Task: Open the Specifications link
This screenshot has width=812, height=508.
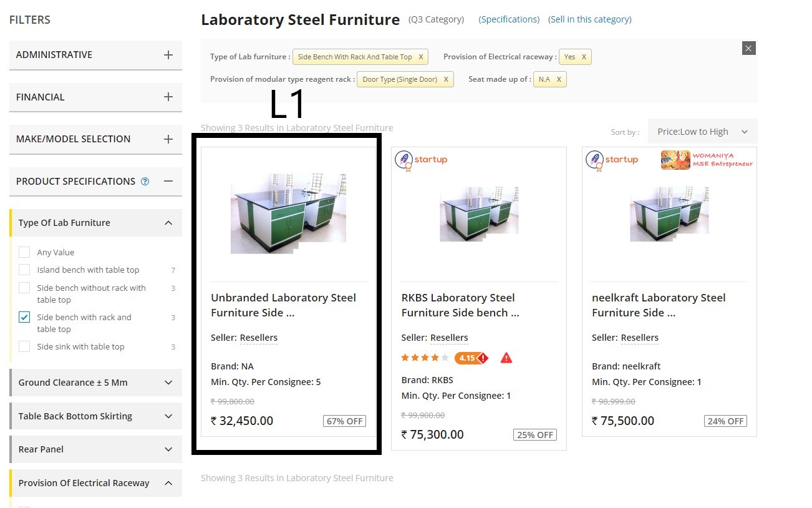Action: coord(509,19)
